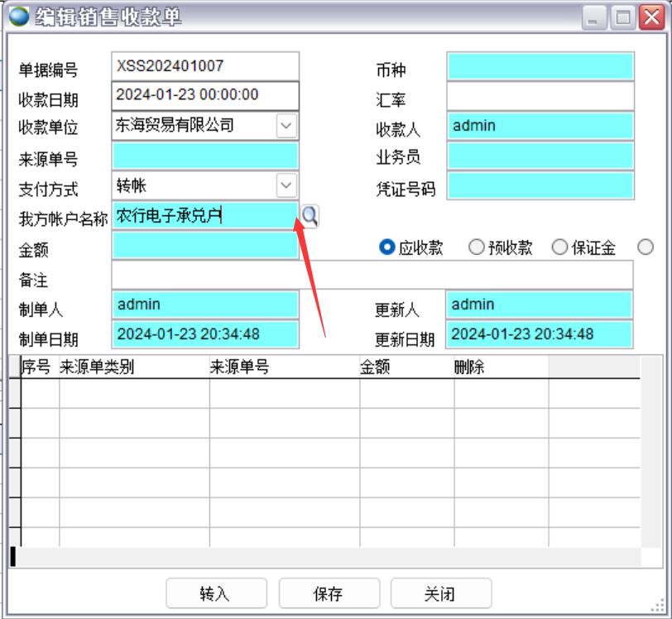Save the receipt with the 保存 button

point(329,593)
